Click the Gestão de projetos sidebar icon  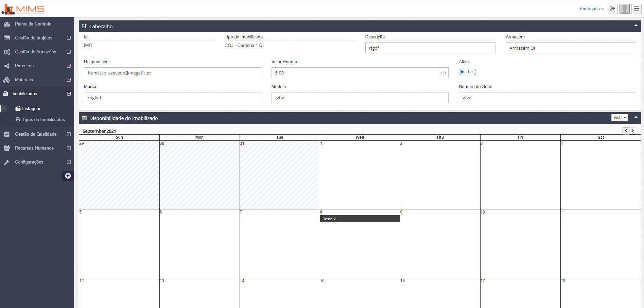pyautogui.click(x=7, y=38)
